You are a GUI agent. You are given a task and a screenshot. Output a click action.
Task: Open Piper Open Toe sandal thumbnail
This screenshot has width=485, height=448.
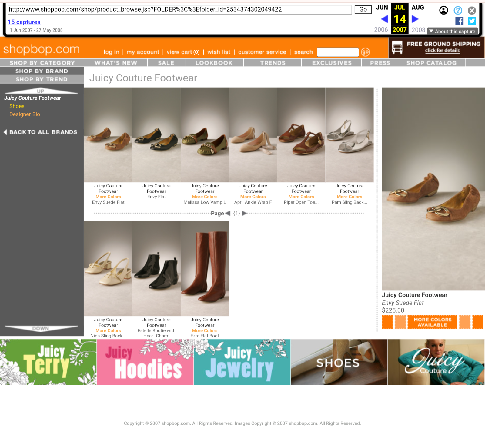pyautogui.click(x=301, y=135)
